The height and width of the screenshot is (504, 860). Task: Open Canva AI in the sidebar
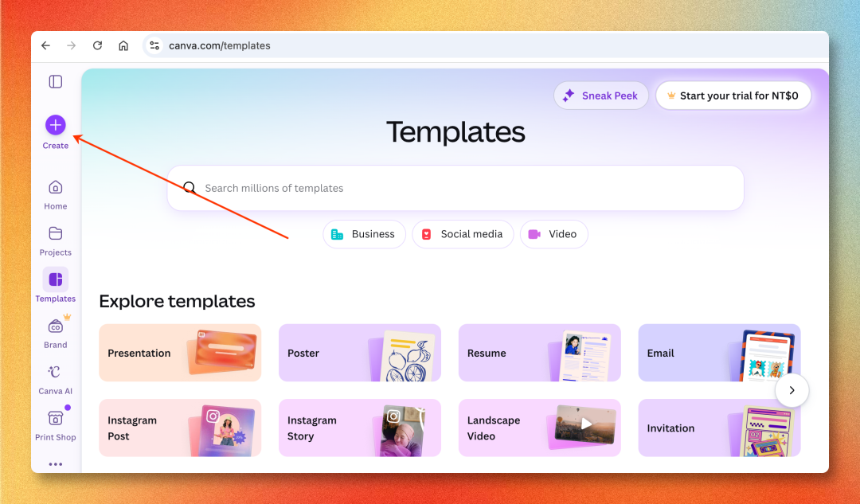pyautogui.click(x=56, y=380)
